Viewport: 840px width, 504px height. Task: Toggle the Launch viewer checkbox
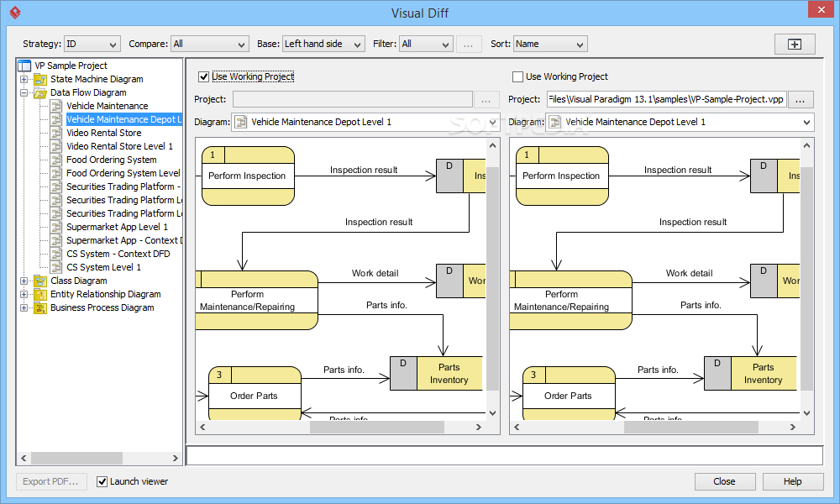102,481
